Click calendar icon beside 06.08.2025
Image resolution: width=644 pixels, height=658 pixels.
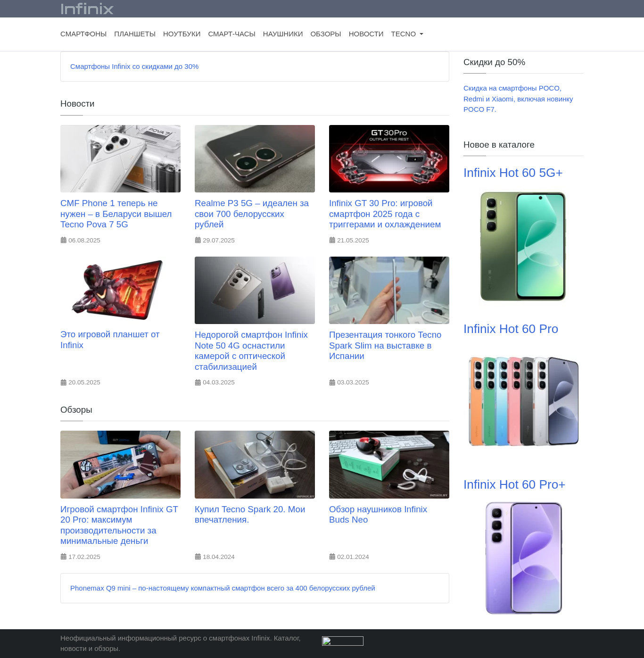(63, 240)
